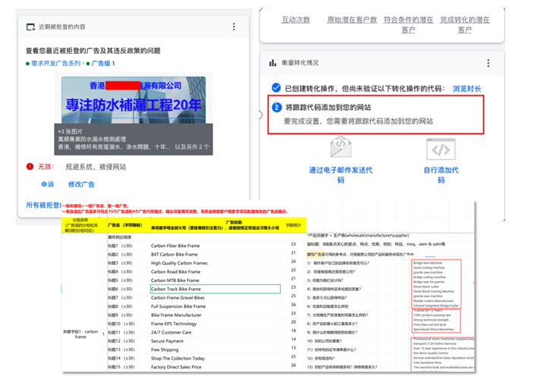The width and height of the screenshot is (535, 392).
Task: Click the red invalid status warning icon
Action: [x=30, y=166]
